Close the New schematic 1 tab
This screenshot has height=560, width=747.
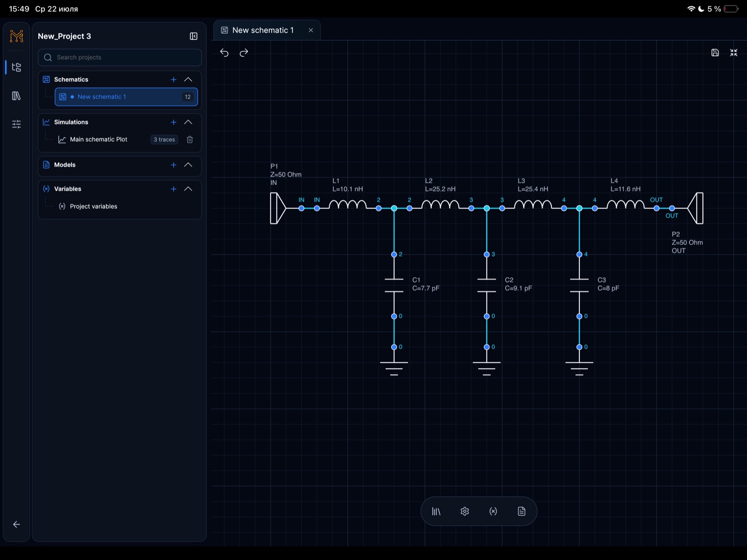(x=311, y=30)
